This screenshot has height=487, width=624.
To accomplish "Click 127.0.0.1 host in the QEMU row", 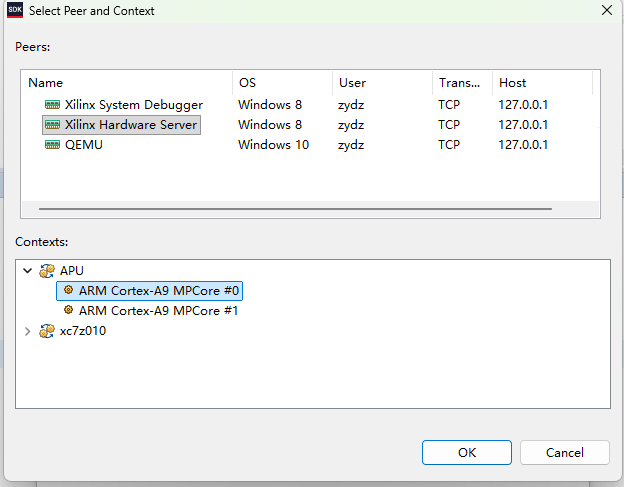I will [x=523, y=144].
